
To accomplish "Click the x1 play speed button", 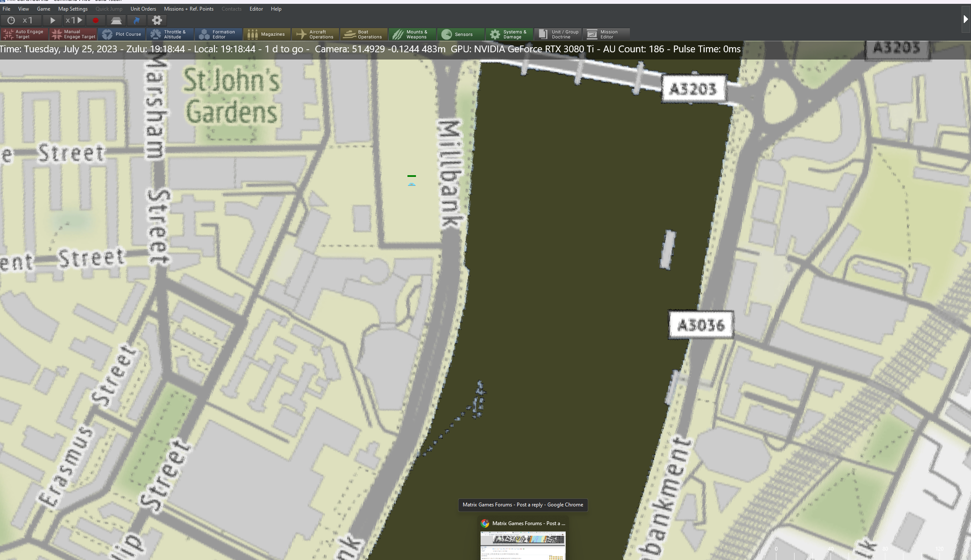I will [x=74, y=20].
